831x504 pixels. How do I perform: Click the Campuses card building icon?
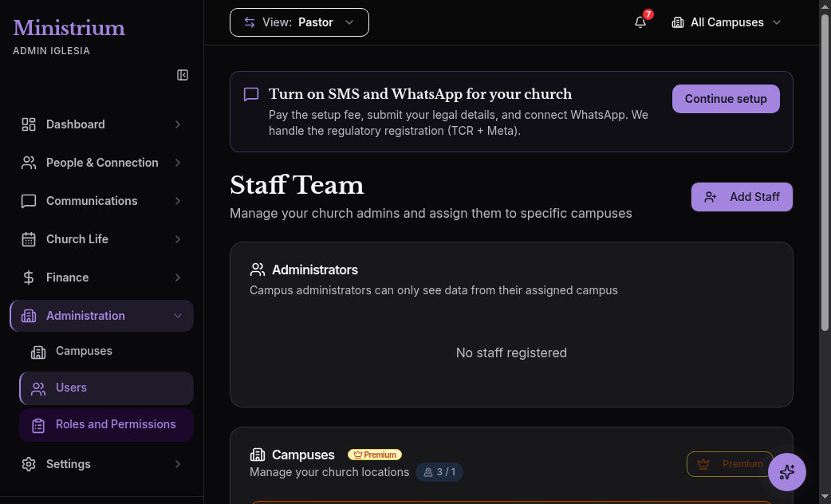coord(258,455)
